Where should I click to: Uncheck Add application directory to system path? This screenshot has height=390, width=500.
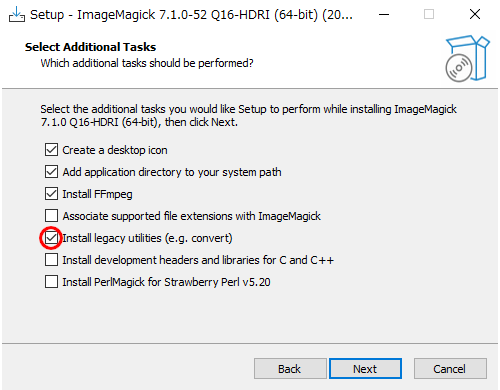(51, 172)
